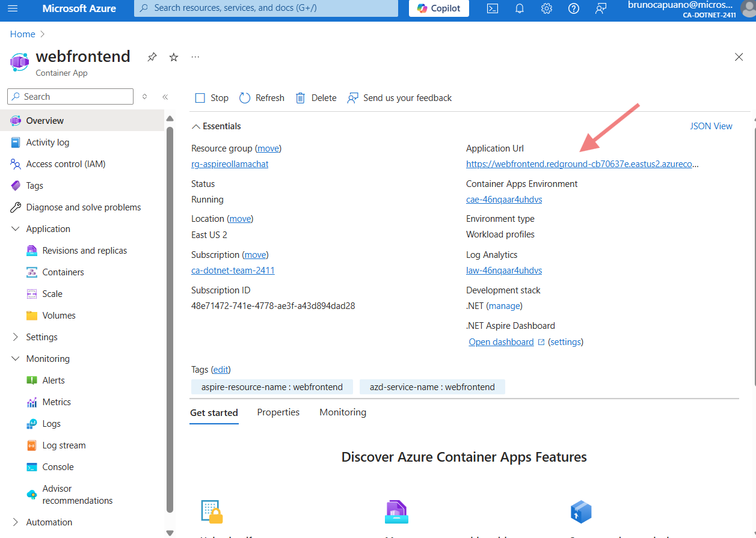
Task: Open the feedback icon in top bar
Action: 601,8
